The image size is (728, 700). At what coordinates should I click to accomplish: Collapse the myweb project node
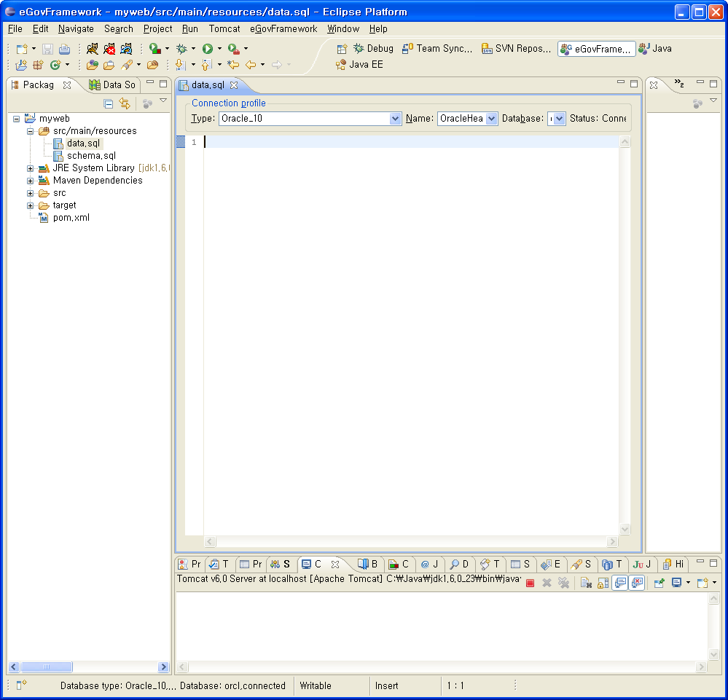(x=16, y=119)
